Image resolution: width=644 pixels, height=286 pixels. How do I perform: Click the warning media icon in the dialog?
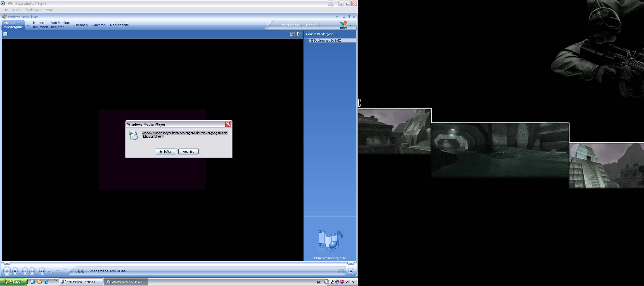click(x=133, y=135)
